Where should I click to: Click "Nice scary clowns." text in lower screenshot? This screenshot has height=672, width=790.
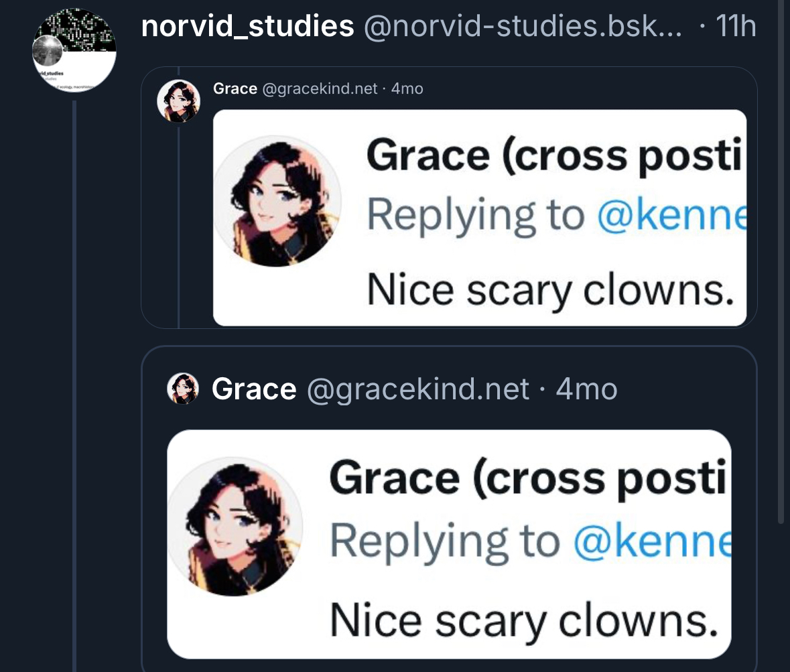tap(519, 620)
